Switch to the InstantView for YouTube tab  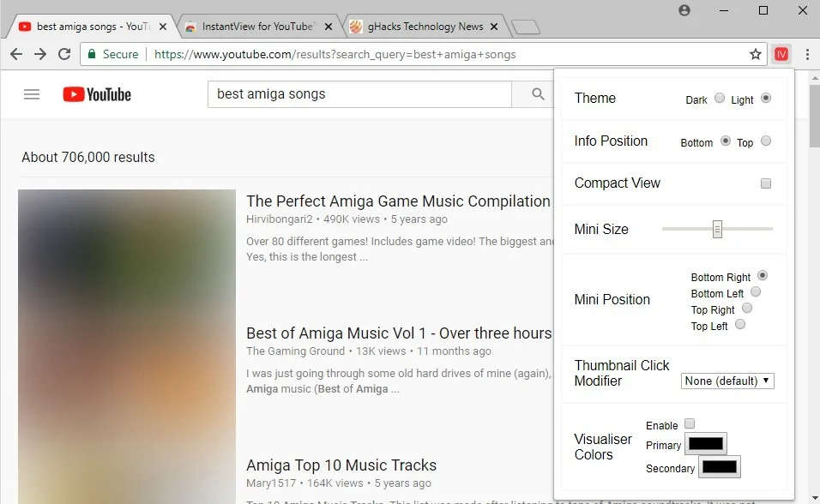257,27
